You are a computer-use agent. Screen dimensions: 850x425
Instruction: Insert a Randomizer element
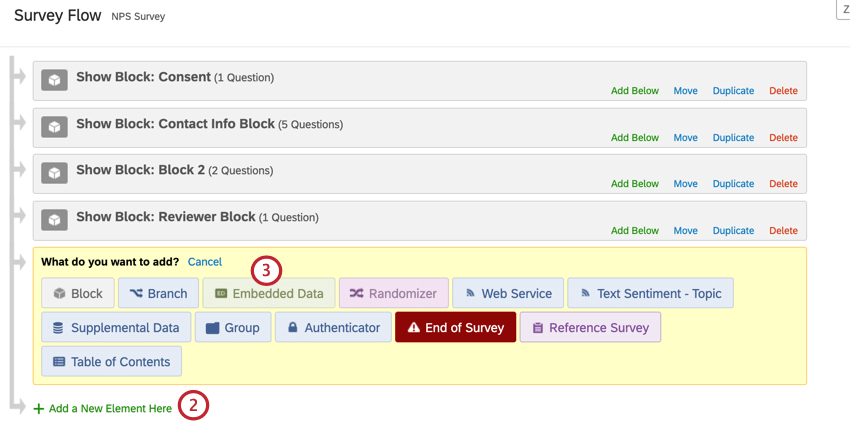[393, 293]
